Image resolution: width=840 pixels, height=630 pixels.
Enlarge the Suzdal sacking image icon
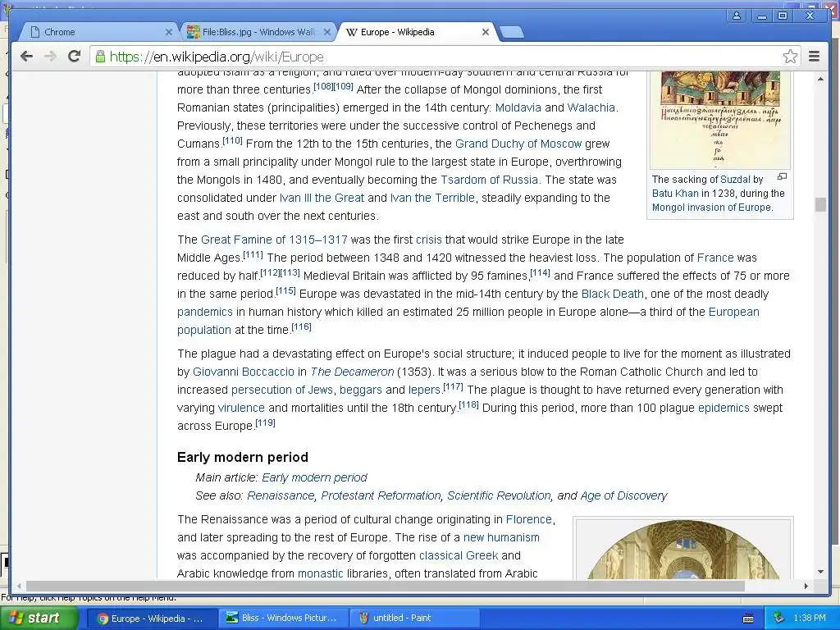pos(782,177)
